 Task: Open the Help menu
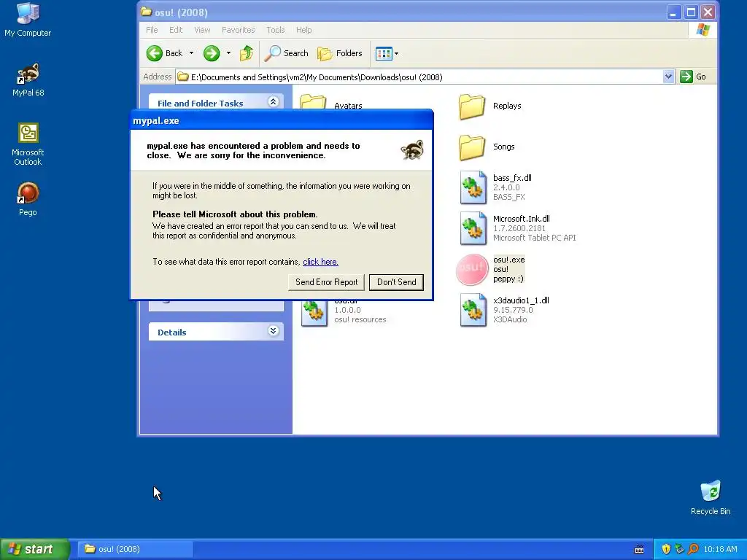point(303,30)
